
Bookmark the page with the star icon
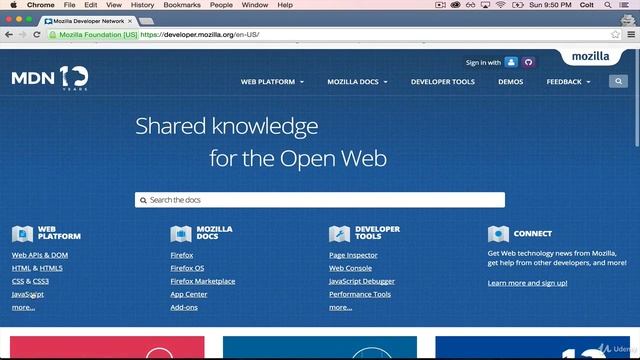tap(616, 35)
